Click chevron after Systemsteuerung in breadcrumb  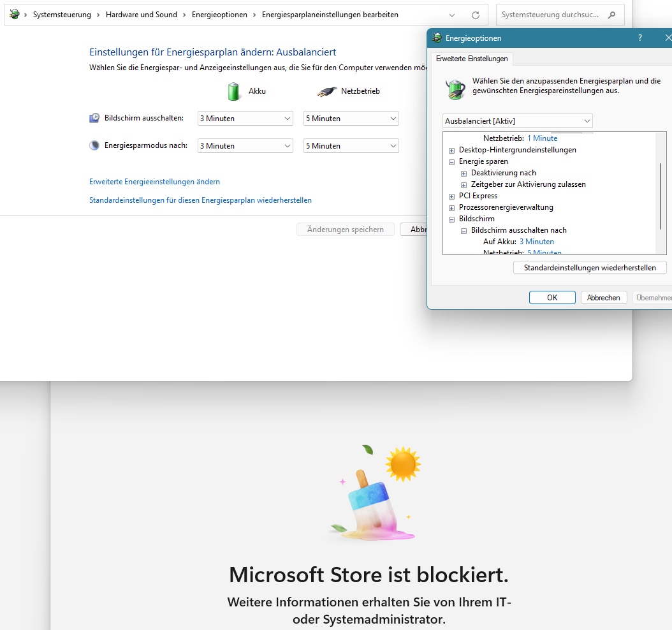click(98, 15)
